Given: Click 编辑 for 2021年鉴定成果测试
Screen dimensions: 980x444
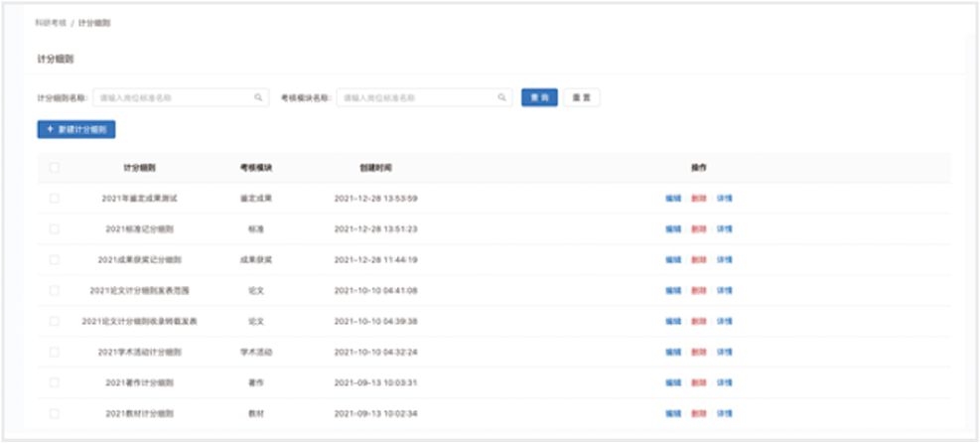Looking at the screenshot, I should 673,199.
